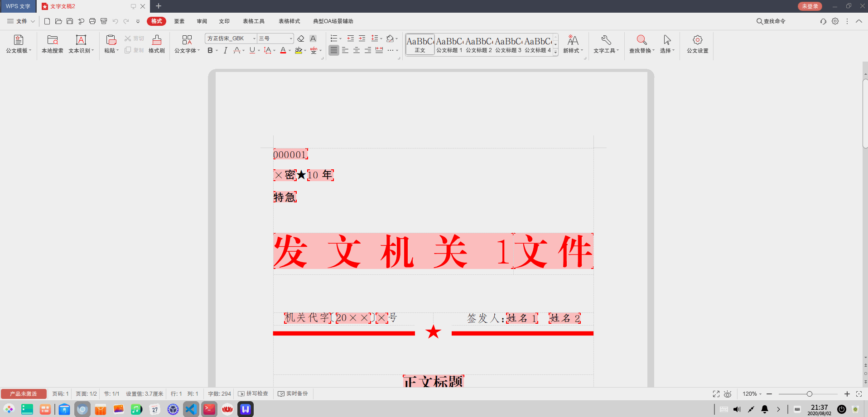Collapse the ribbon with the chevron
Viewport: 868px width, 417px height.
coord(859,21)
